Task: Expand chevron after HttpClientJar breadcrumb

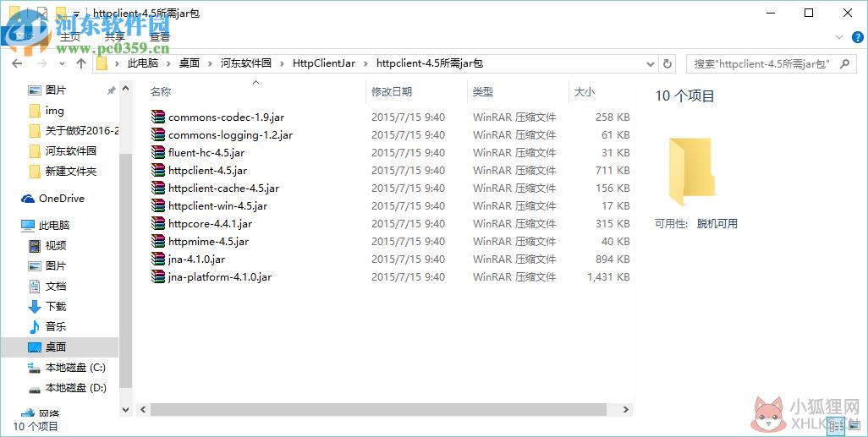Action: 365,63
